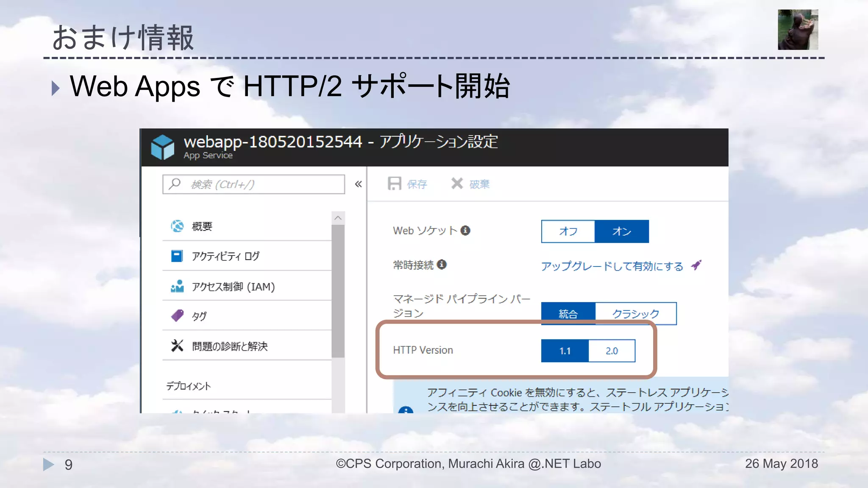The image size is (868, 488).
Task: Click アップグレードして有効にする link
Action: pos(612,266)
